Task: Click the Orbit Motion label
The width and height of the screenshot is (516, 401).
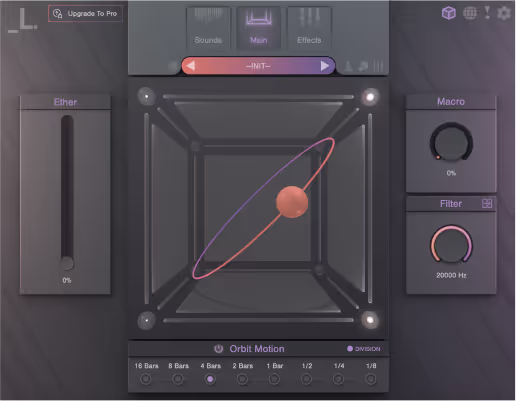Action: point(257,349)
